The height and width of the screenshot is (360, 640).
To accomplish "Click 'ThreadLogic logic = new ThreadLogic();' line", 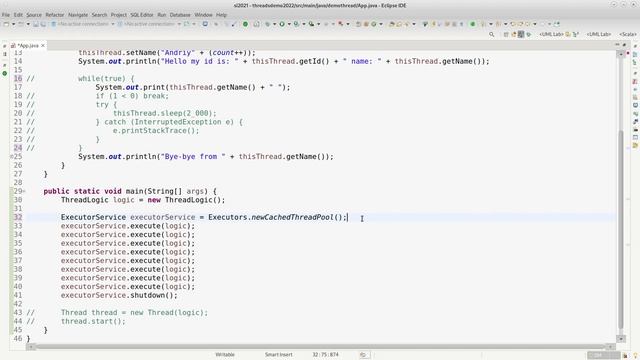I will (143, 200).
